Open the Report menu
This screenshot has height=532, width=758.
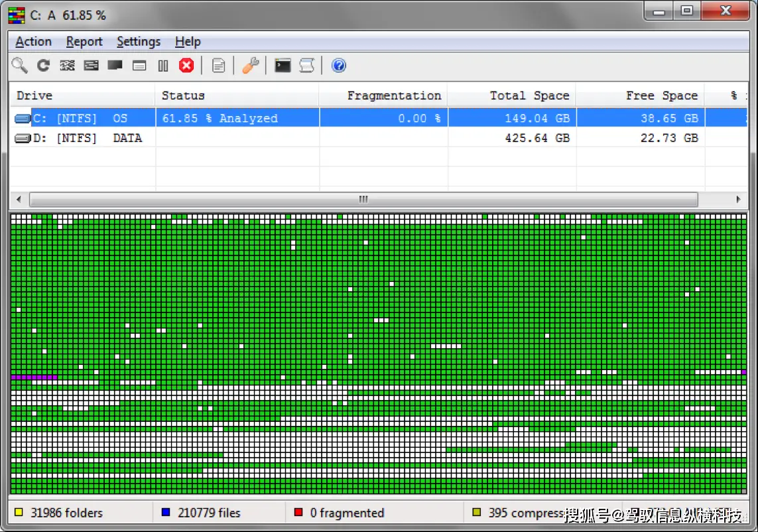(x=84, y=42)
